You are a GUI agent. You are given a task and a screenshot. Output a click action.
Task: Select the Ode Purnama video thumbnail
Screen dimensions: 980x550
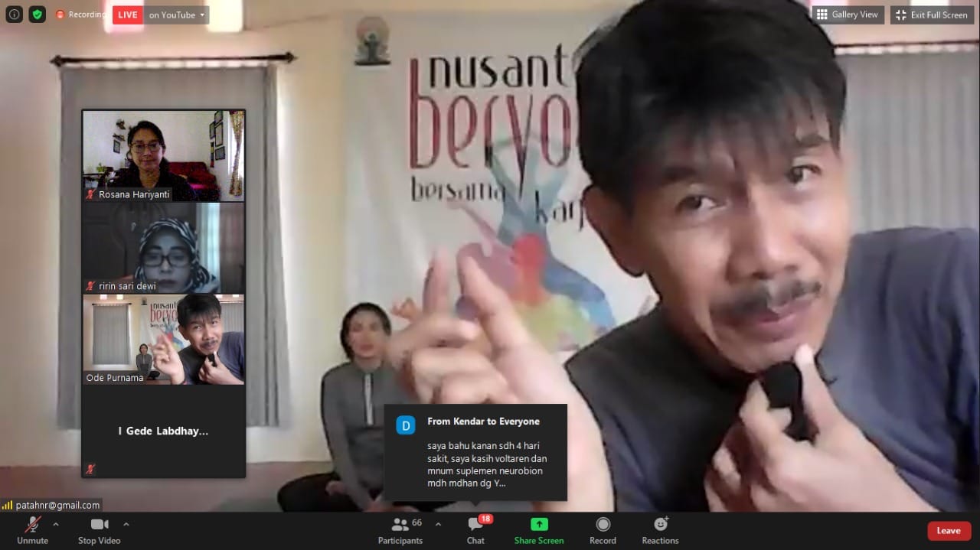[x=163, y=339]
